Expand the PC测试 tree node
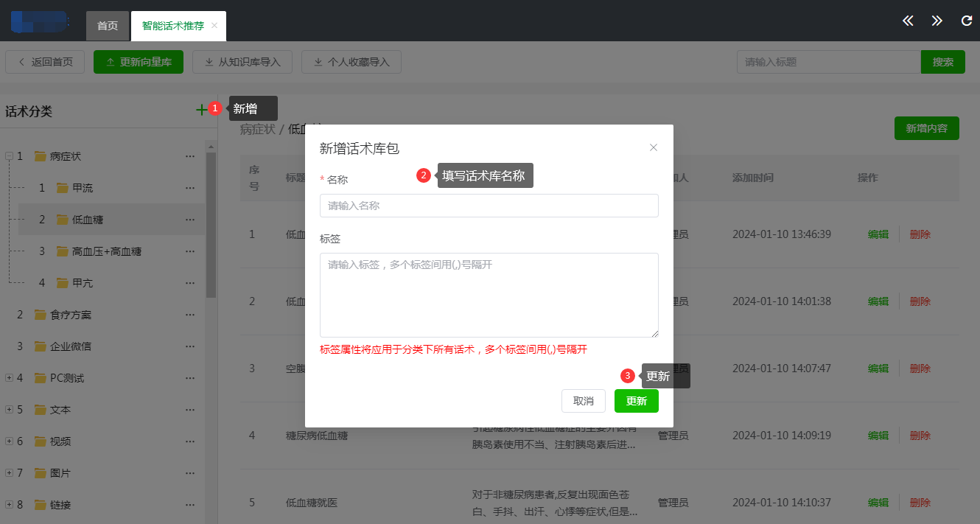980x524 pixels. (9, 378)
